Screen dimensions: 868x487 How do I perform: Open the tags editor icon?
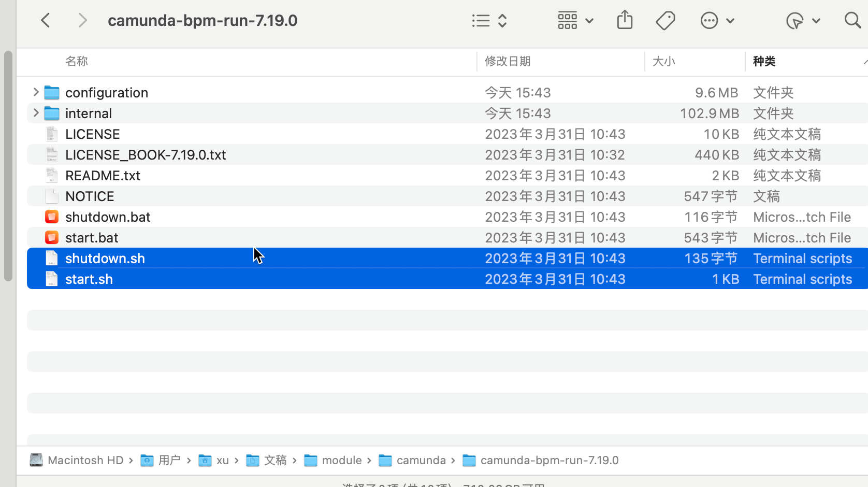[666, 21]
